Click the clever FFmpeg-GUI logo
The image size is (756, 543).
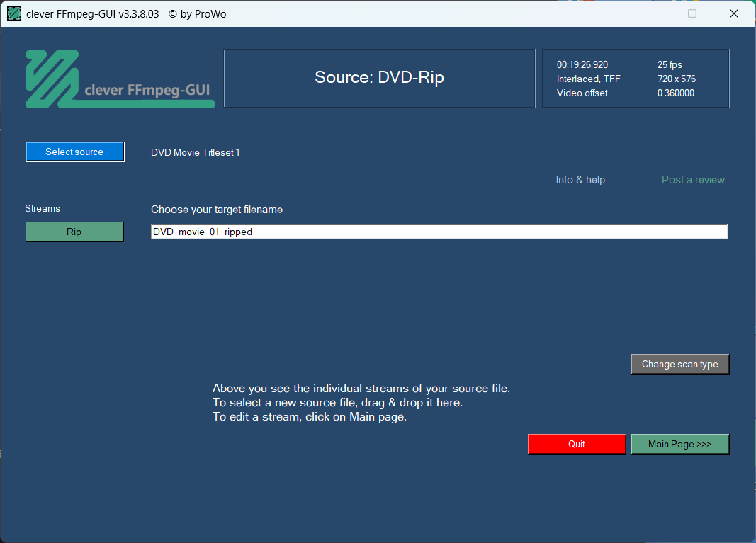(120, 79)
